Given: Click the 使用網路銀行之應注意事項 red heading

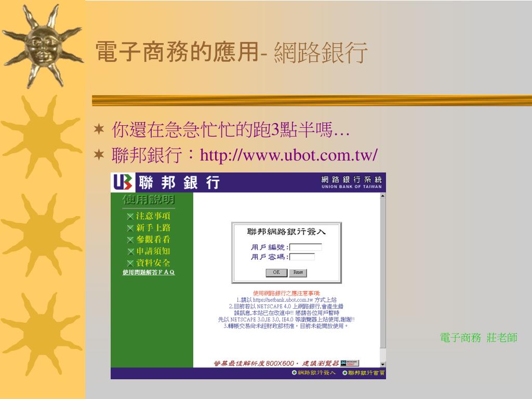Looking at the screenshot, I should click(287, 294).
